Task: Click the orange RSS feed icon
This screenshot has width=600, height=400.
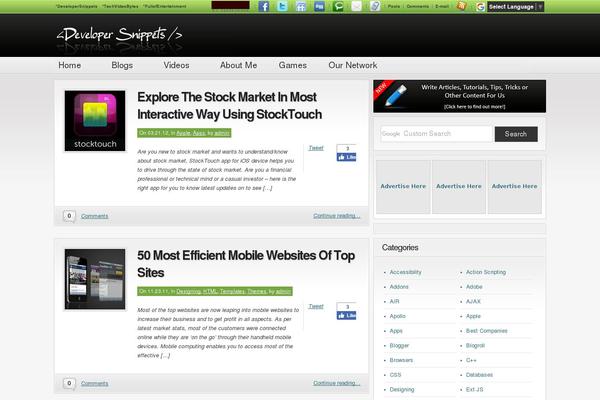Action: (461, 6)
